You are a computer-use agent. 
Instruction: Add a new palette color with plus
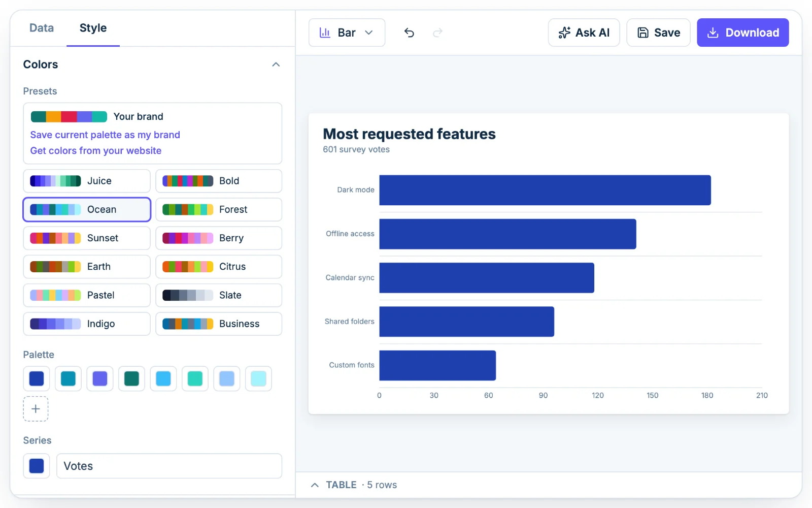coord(36,409)
